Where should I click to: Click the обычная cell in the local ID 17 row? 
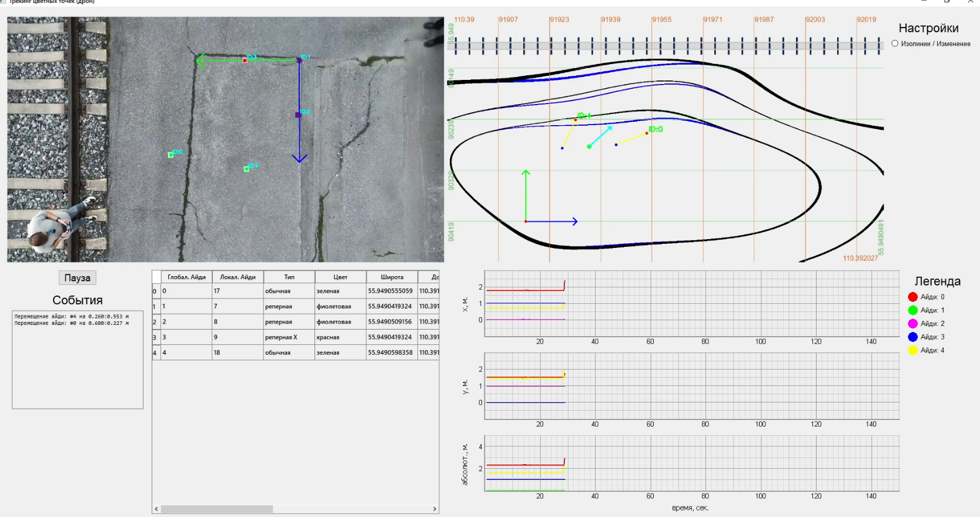pyautogui.click(x=289, y=291)
